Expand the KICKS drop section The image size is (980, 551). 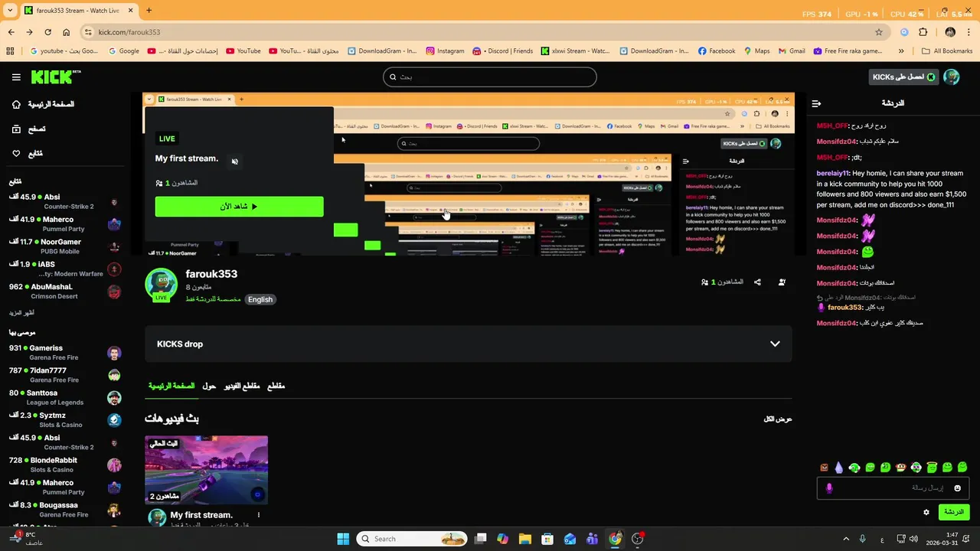point(468,344)
